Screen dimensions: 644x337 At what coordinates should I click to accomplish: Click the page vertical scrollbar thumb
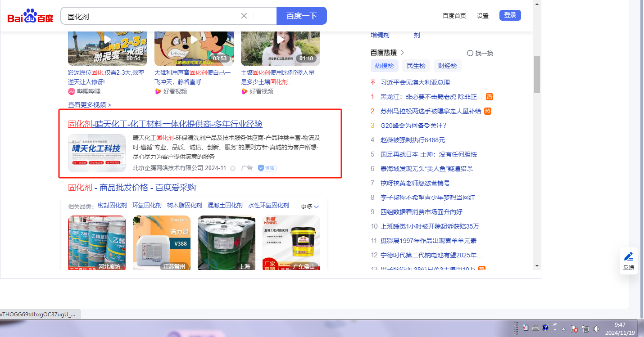point(537,74)
